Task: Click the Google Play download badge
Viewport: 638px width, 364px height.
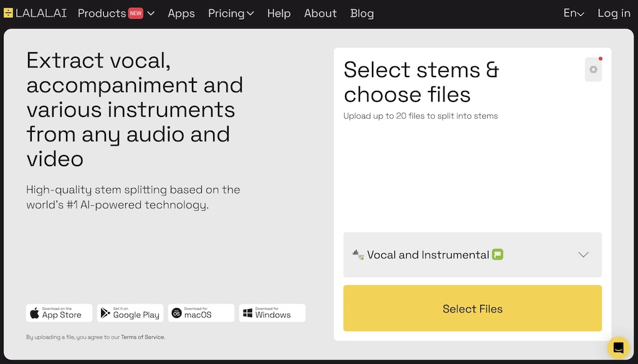Action: tap(130, 313)
